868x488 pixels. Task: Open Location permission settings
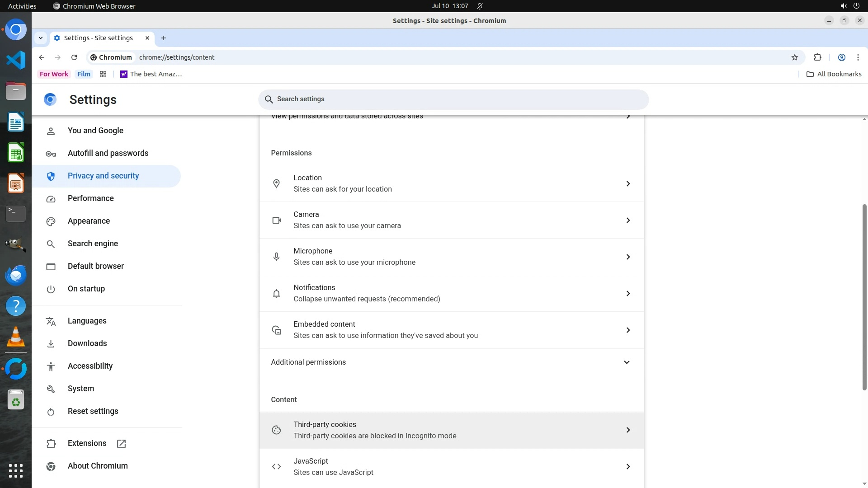tap(451, 183)
